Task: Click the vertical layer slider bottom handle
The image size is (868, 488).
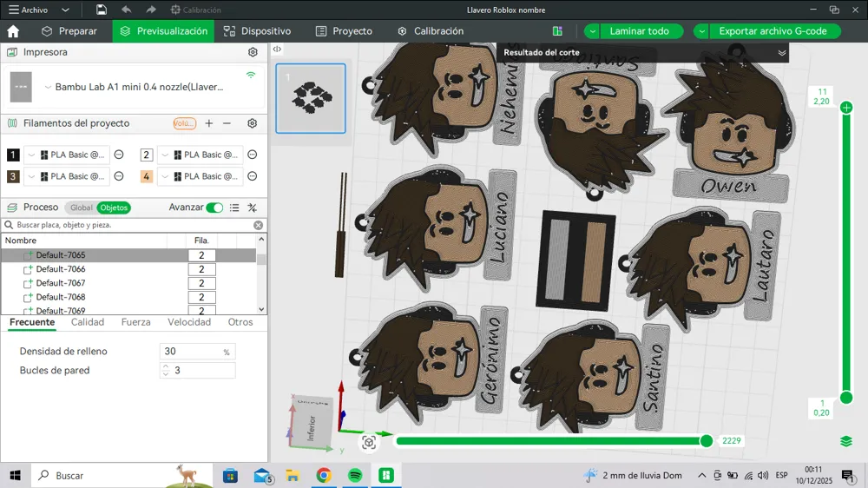Action: click(x=846, y=397)
